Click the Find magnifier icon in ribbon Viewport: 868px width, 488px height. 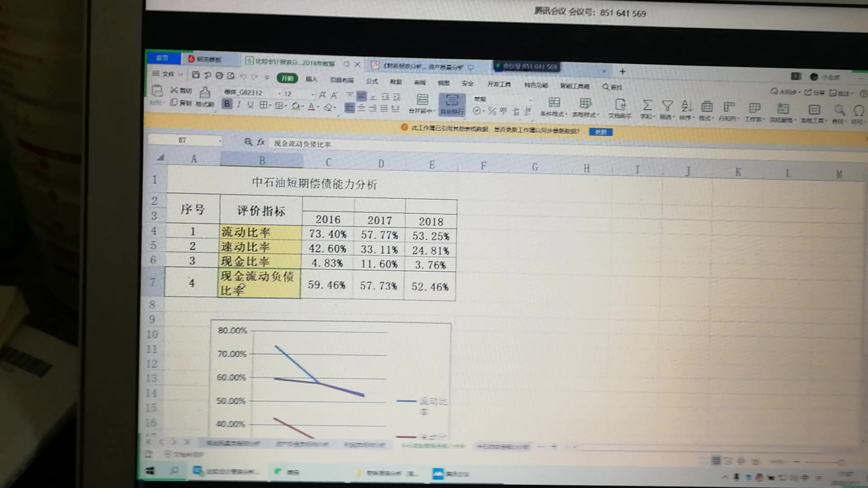[x=840, y=110]
